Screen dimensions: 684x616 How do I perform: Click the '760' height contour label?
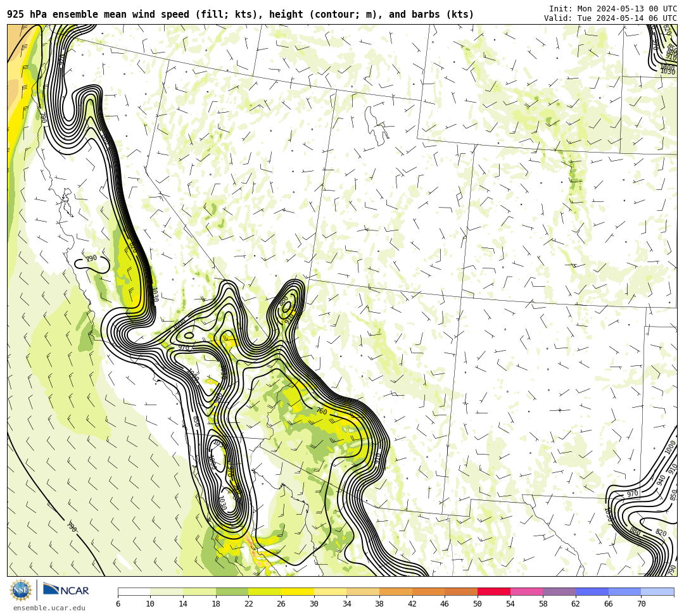pyautogui.click(x=322, y=411)
